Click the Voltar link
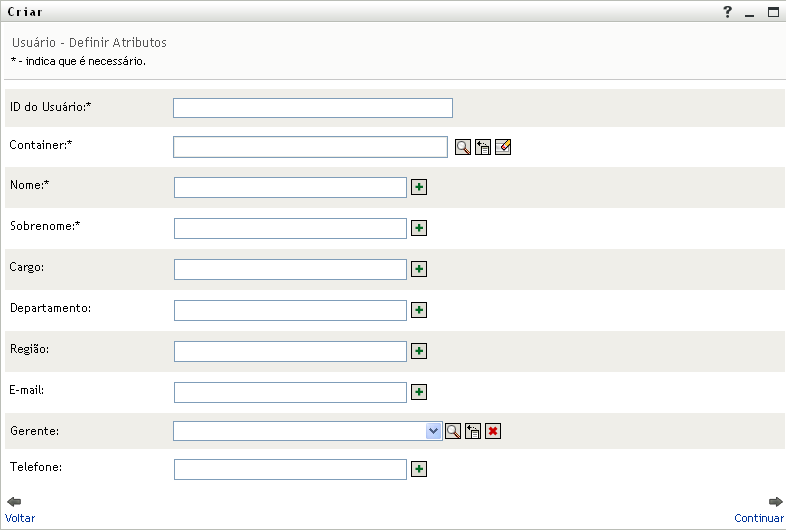Image resolution: width=786 pixels, height=530 pixels. 20,518
